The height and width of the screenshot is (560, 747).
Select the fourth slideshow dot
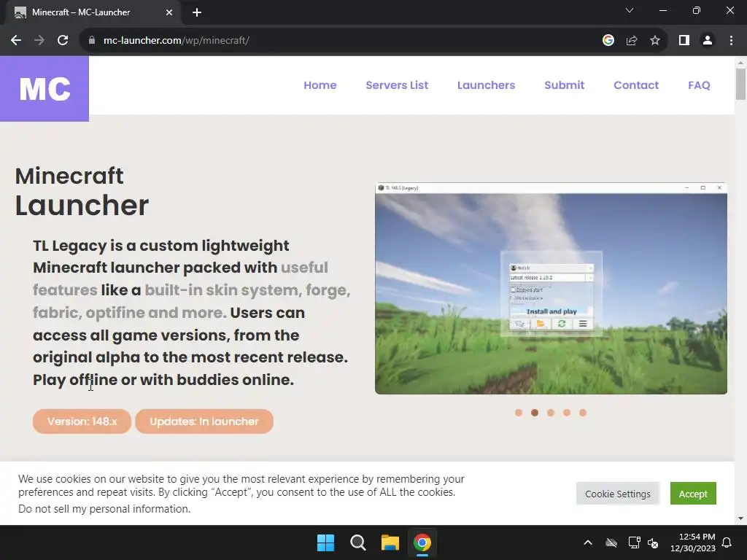click(x=566, y=413)
